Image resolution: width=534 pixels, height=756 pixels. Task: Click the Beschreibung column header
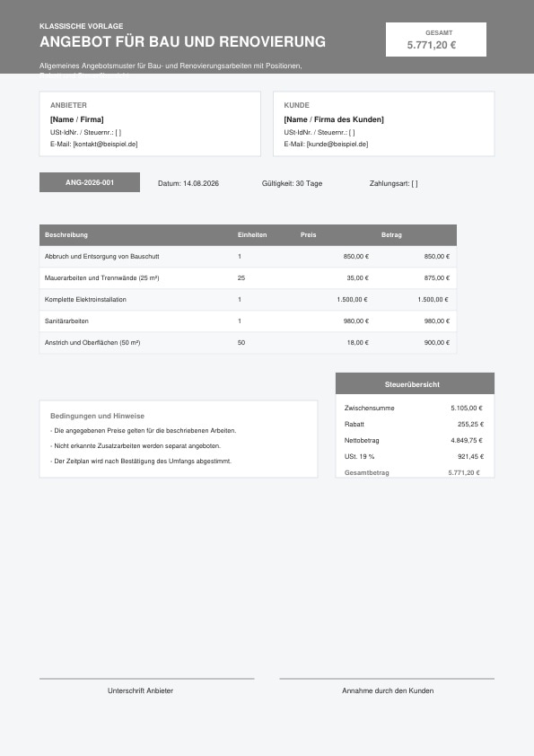[x=66, y=235]
